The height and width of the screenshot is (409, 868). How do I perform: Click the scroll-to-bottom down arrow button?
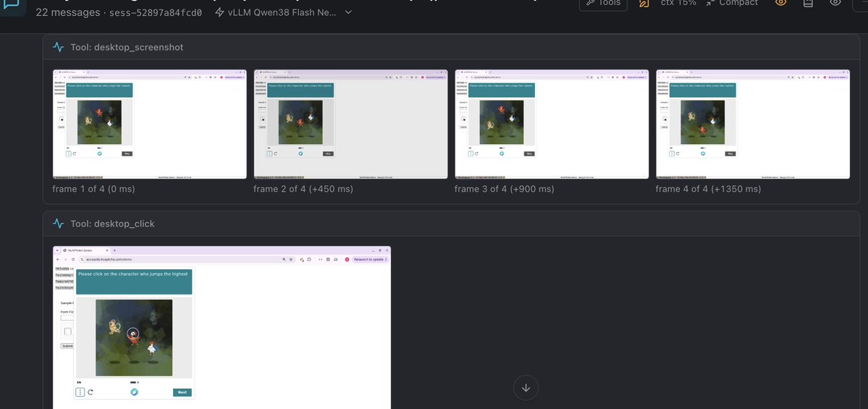tap(526, 388)
